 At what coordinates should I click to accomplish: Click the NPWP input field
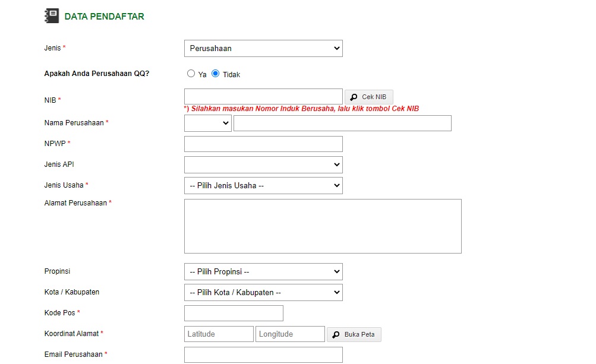tap(263, 144)
